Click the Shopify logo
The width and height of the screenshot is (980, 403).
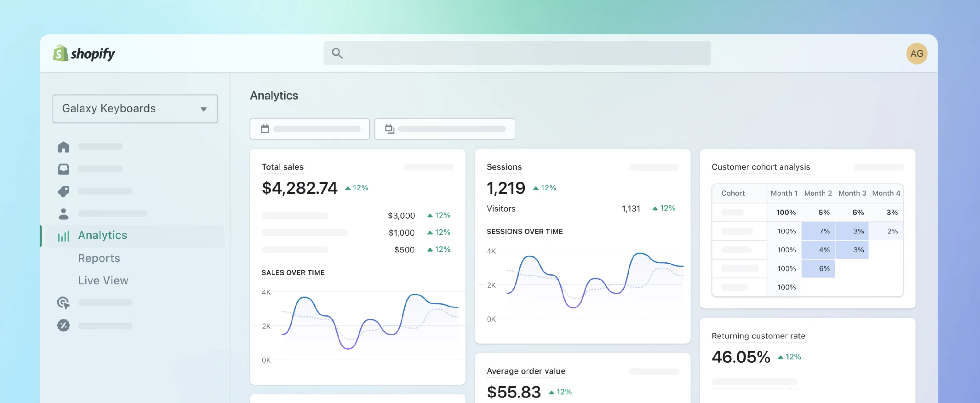(84, 54)
